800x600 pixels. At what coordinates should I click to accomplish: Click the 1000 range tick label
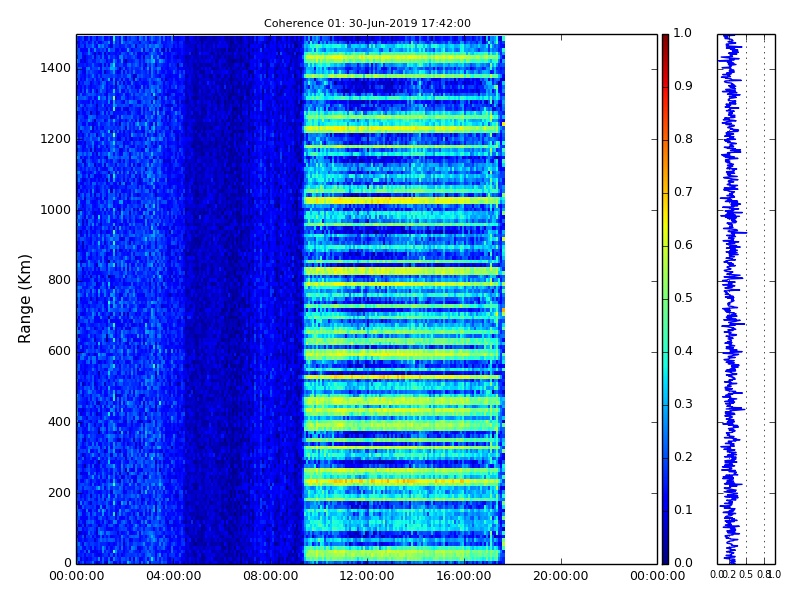click(56, 210)
